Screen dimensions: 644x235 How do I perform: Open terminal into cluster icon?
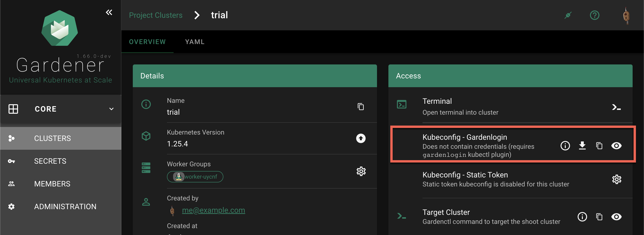[x=616, y=107]
